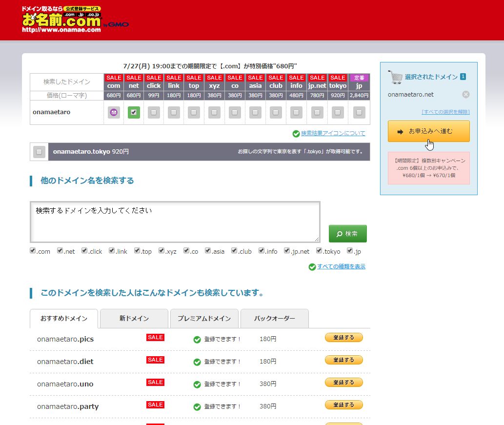Click the 定番 badge above jp

359,78
